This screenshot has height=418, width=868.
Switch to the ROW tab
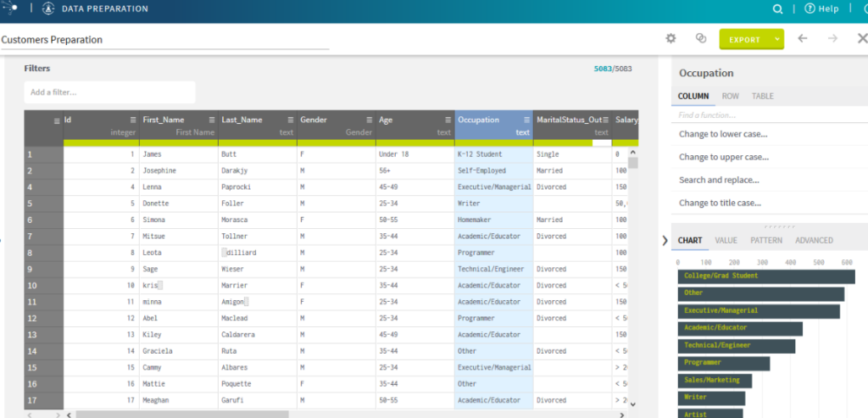(x=730, y=96)
